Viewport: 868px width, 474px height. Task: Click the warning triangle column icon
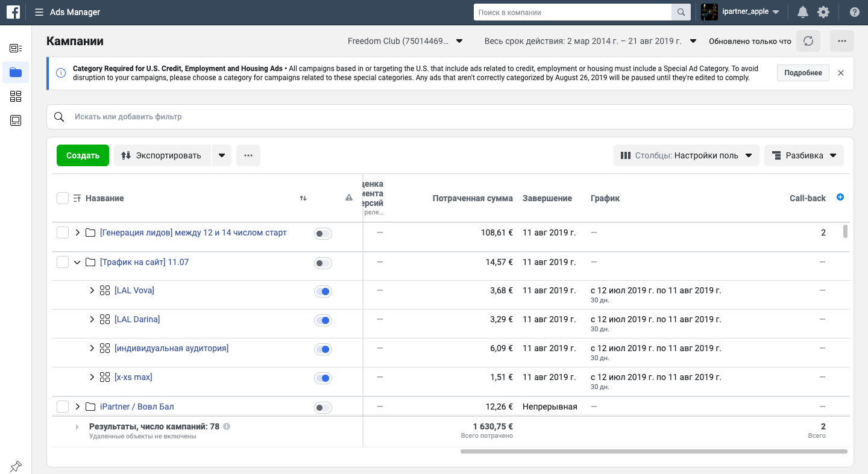[x=348, y=198]
